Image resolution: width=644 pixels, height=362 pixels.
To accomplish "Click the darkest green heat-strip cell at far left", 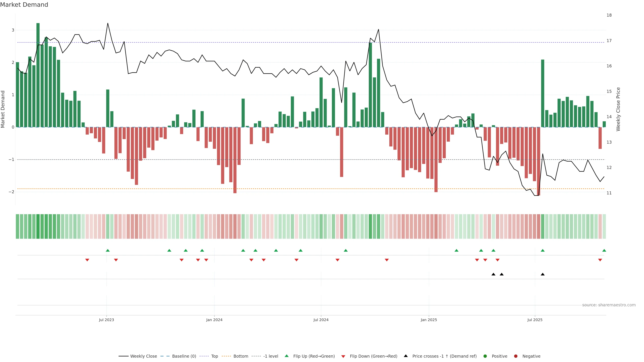I will [38, 226].
